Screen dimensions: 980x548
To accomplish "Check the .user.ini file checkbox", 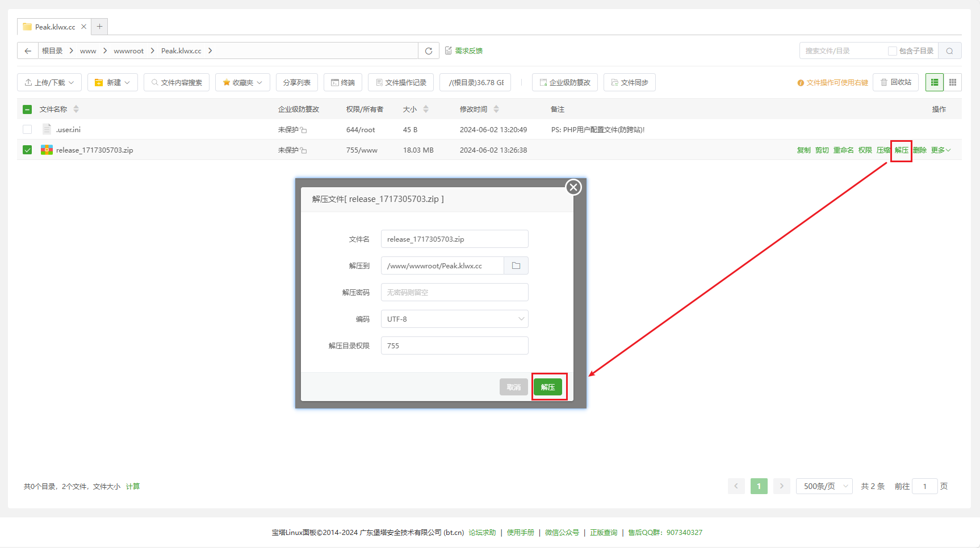I will [27, 129].
